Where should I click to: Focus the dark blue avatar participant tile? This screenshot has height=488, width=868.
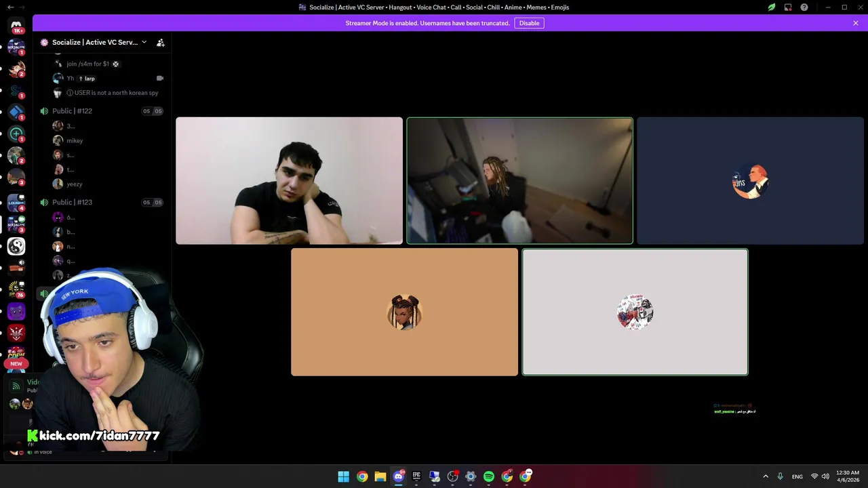[x=751, y=181]
